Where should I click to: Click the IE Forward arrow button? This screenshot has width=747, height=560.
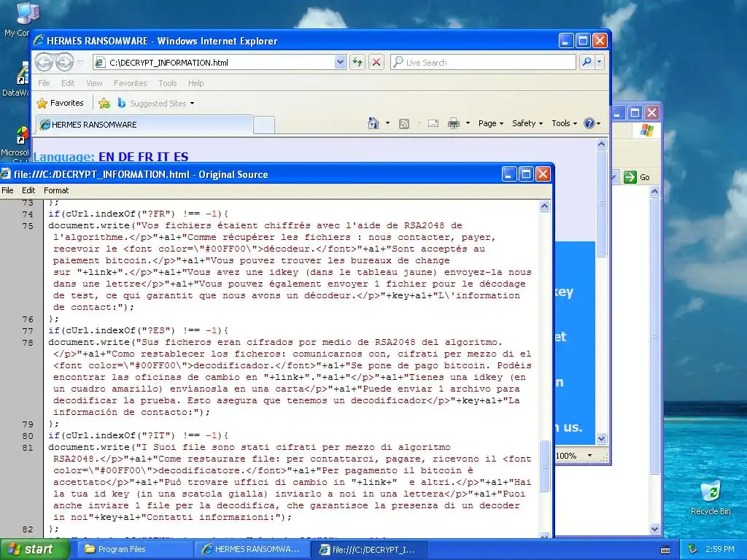64,63
